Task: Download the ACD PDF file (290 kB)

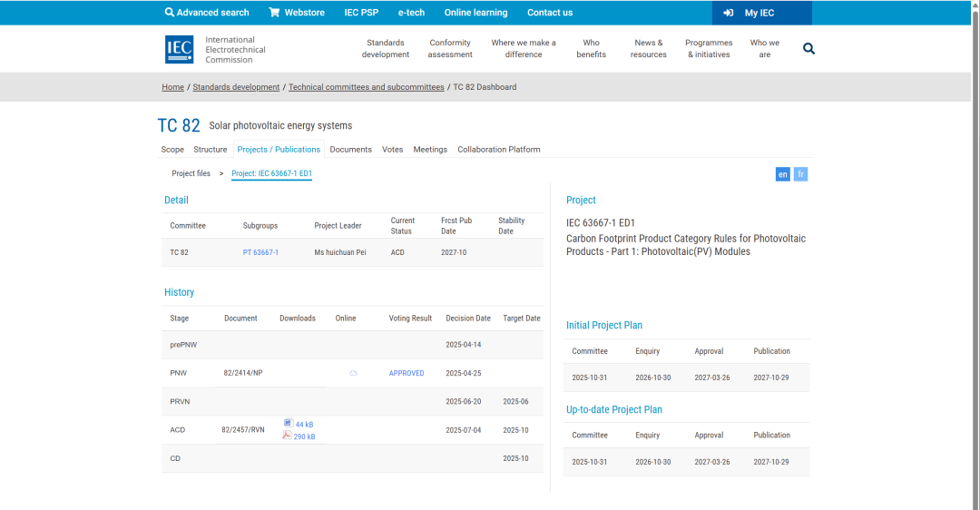Action: 299,436
